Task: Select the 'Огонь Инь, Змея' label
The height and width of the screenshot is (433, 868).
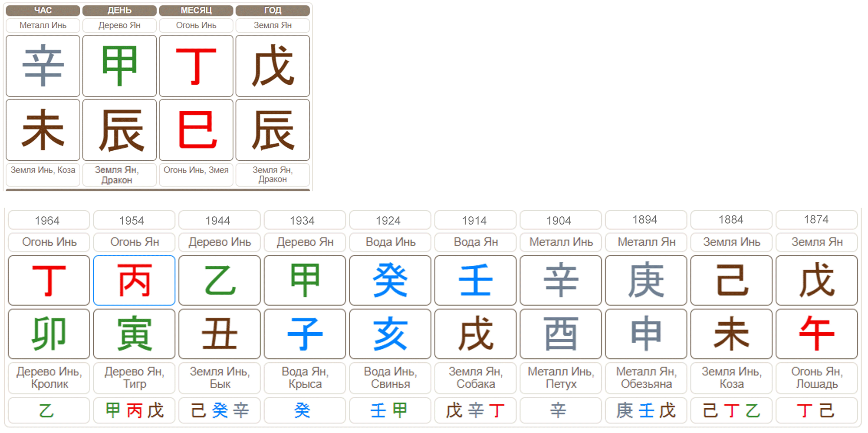Action: click(196, 170)
